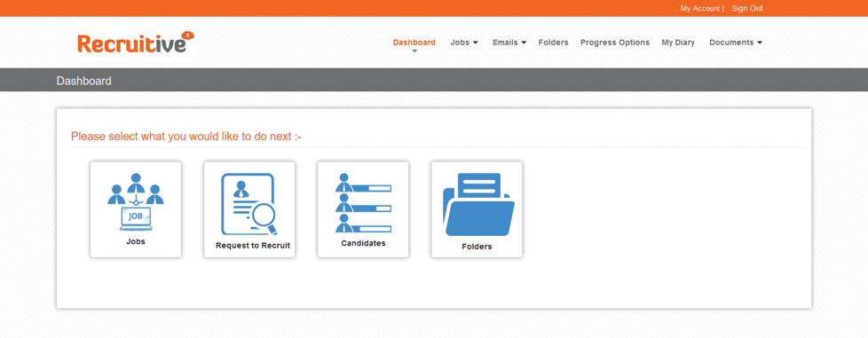Viewport: 868px width, 338px height.
Task: Expand the Documents dropdown menu
Action: click(736, 42)
